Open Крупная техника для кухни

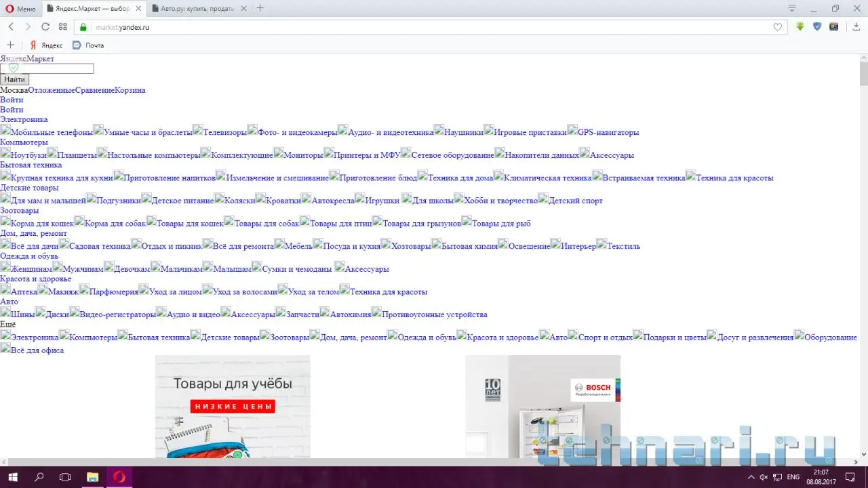click(62, 178)
